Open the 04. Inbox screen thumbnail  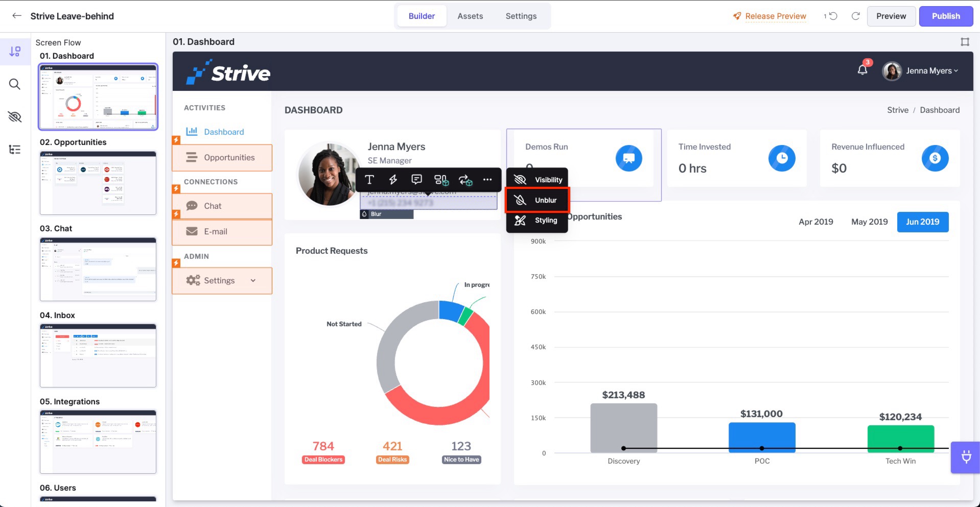pos(98,355)
